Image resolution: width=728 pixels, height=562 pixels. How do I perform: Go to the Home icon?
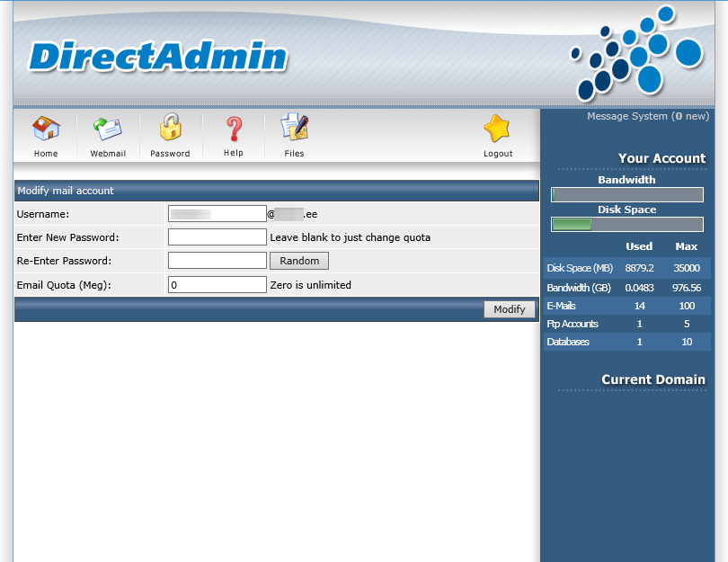[x=46, y=129]
